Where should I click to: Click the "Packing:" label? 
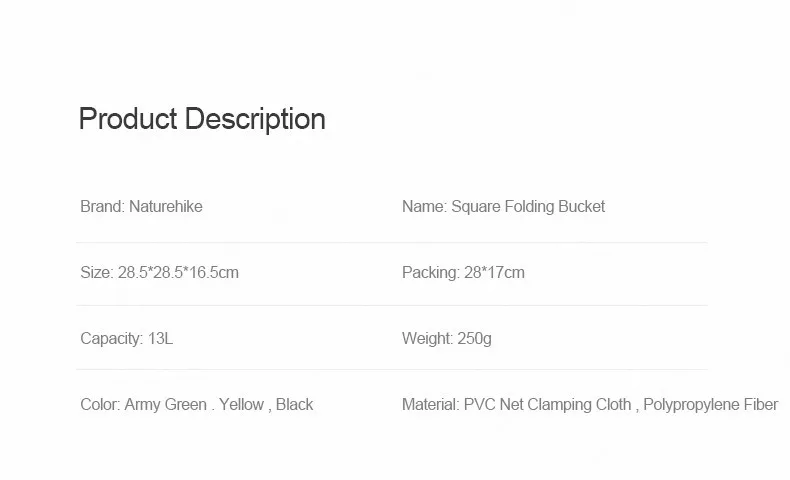(x=430, y=273)
